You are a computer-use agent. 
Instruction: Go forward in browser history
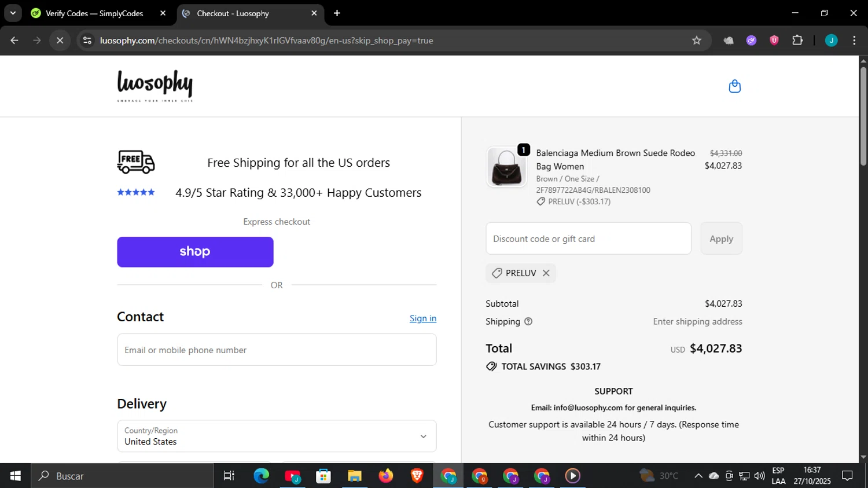[37, 41]
